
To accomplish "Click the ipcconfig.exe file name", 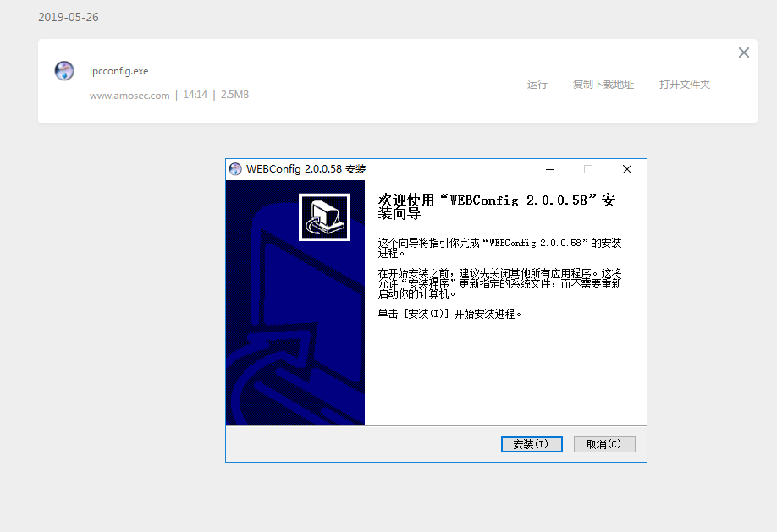I will [x=119, y=71].
